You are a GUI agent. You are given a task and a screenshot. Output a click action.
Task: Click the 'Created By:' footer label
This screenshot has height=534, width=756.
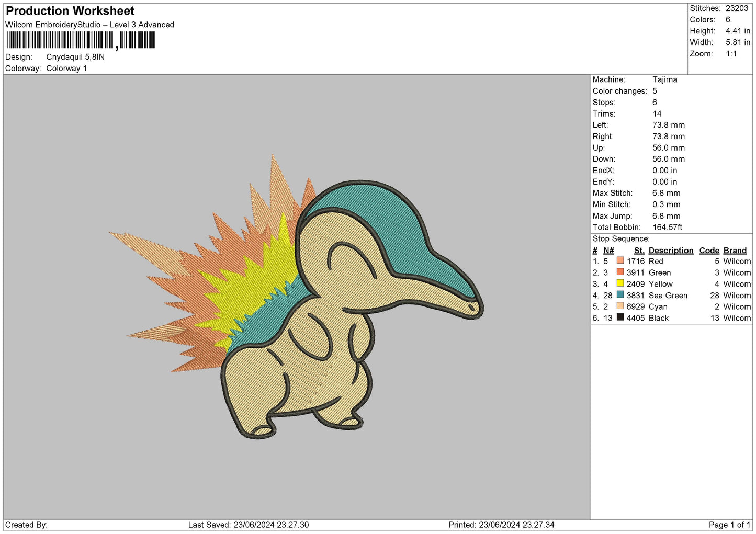[x=26, y=525]
